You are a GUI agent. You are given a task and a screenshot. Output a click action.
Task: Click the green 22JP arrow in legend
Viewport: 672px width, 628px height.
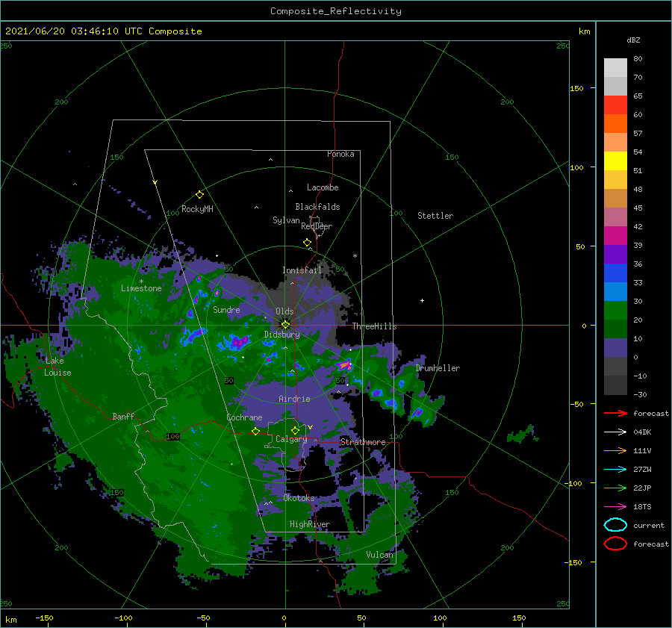(615, 488)
